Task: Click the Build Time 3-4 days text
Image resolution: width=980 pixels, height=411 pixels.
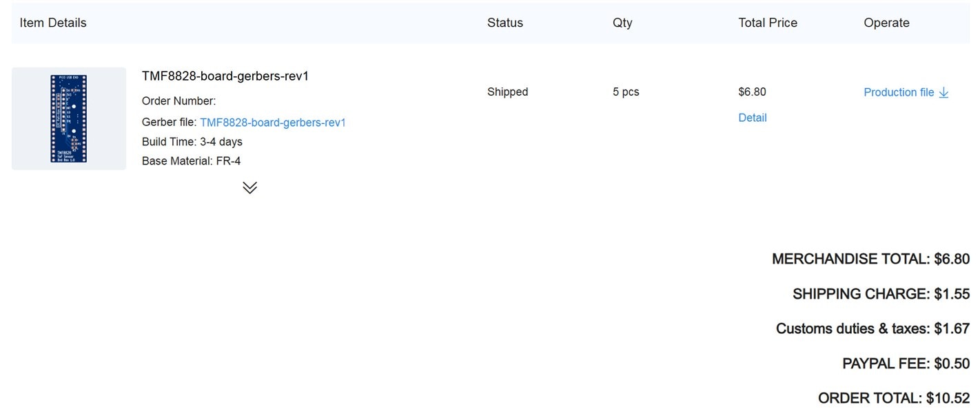Action: [x=192, y=142]
